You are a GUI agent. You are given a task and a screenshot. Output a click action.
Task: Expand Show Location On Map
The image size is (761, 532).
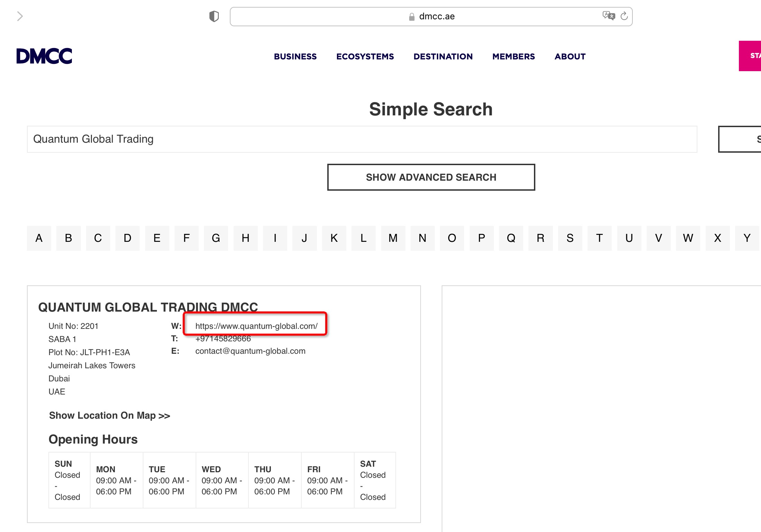point(110,416)
